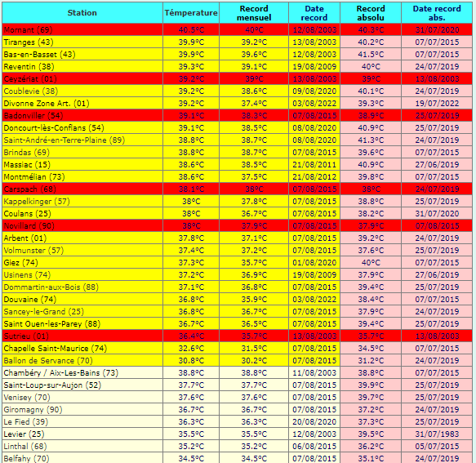Screen dimensions: 476x463
Task: Select the Massiac (15) station cell
Action: coord(82,165)
